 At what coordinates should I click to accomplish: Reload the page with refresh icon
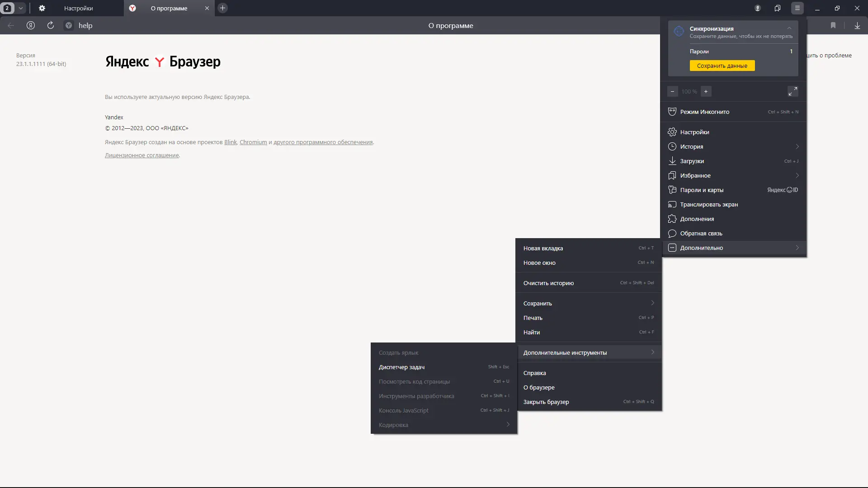click(x=51, y=25)
